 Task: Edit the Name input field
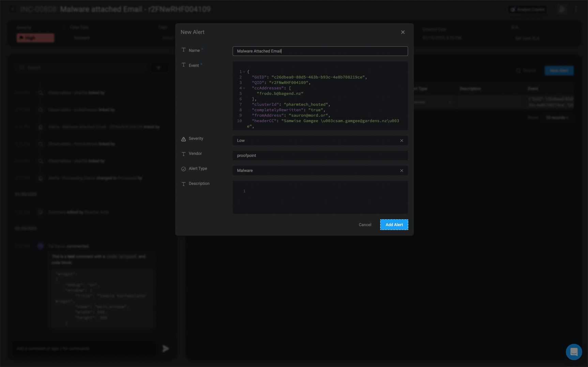tap(320, 51)
